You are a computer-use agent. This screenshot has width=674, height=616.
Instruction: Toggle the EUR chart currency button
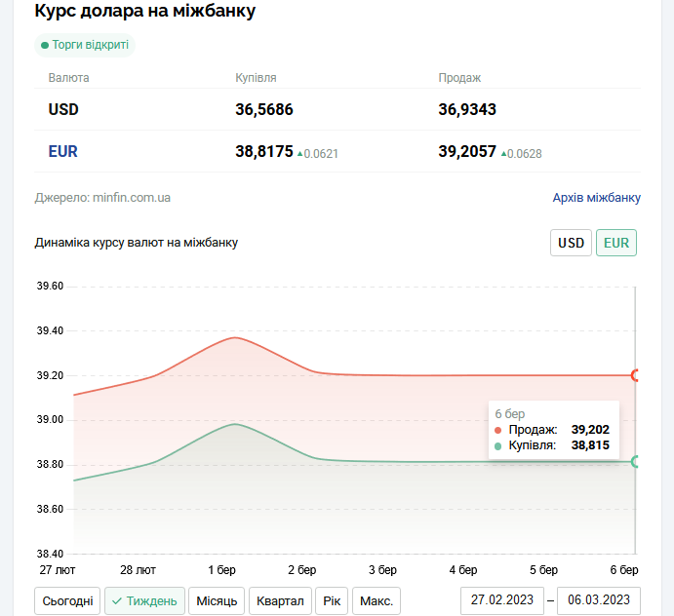pos(616,243)
